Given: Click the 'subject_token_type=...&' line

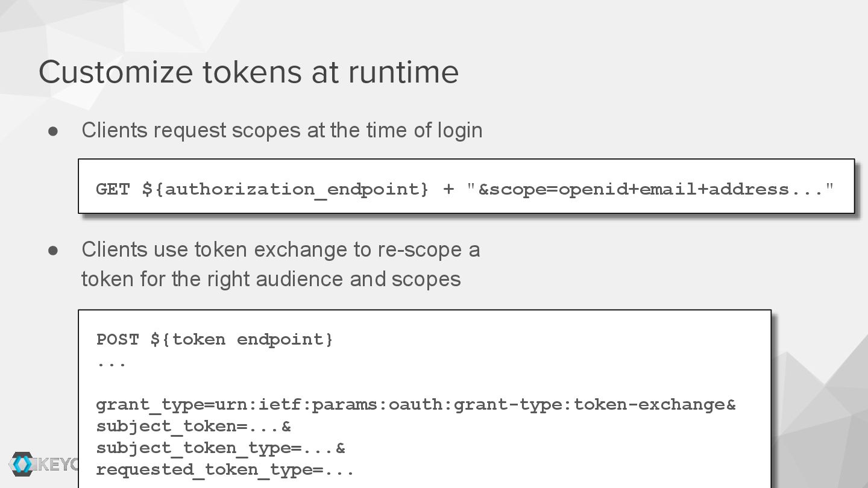Looking at the screenshot, I should (x=221, y=448).
